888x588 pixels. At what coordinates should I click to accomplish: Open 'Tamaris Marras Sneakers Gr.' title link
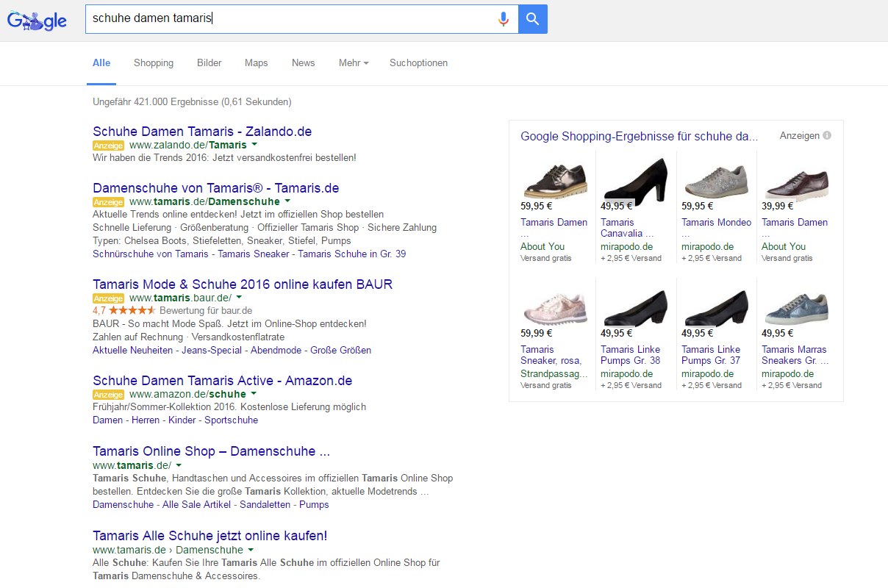click(795, 355)
